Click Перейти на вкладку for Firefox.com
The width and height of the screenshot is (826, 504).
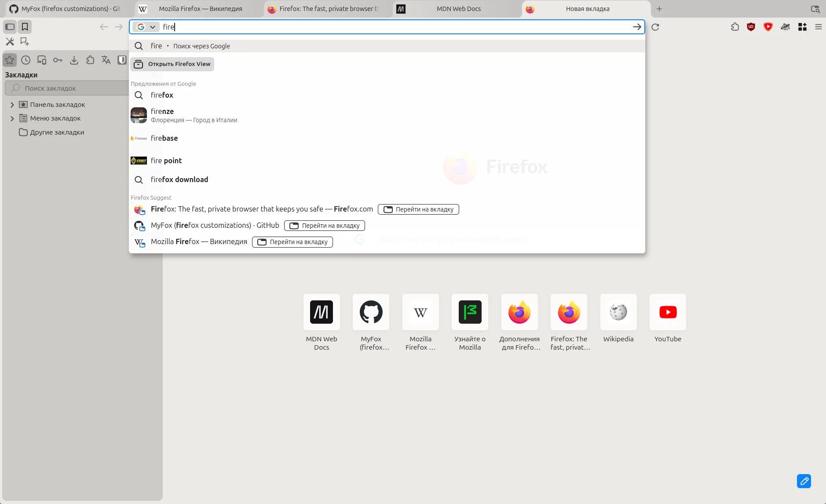click(418, 209)
